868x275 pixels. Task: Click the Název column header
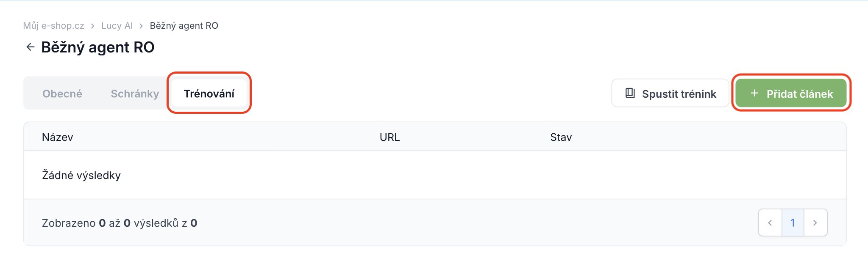click(x=58, y=137)
